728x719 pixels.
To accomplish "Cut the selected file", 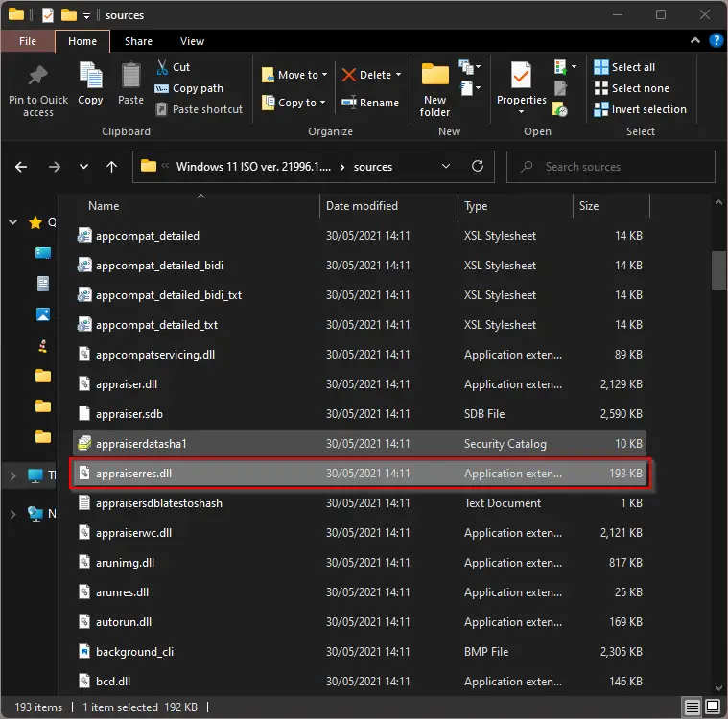I will [174, 67].
